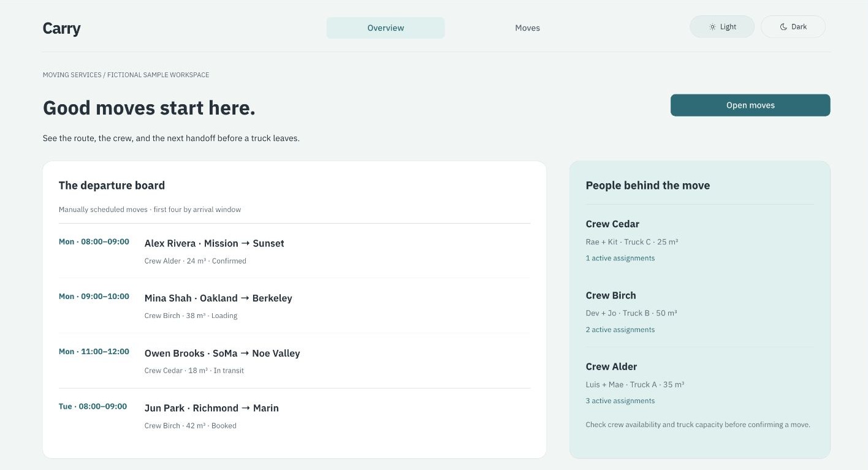Viewport: 868px width, 470px height.
Task: Click the Mon 08:00–09:00 time slot
Action: click(x=94, y=241)
